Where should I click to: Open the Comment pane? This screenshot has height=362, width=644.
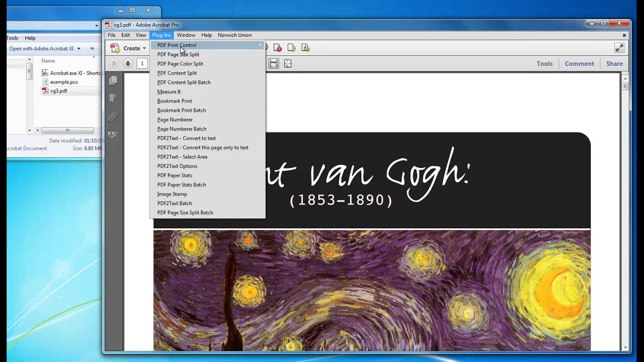tap(579, 64)
